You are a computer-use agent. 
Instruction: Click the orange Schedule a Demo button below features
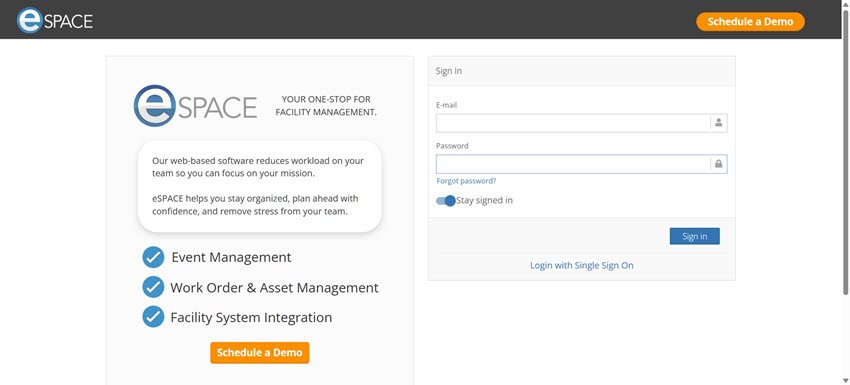[x=260, y=352]
